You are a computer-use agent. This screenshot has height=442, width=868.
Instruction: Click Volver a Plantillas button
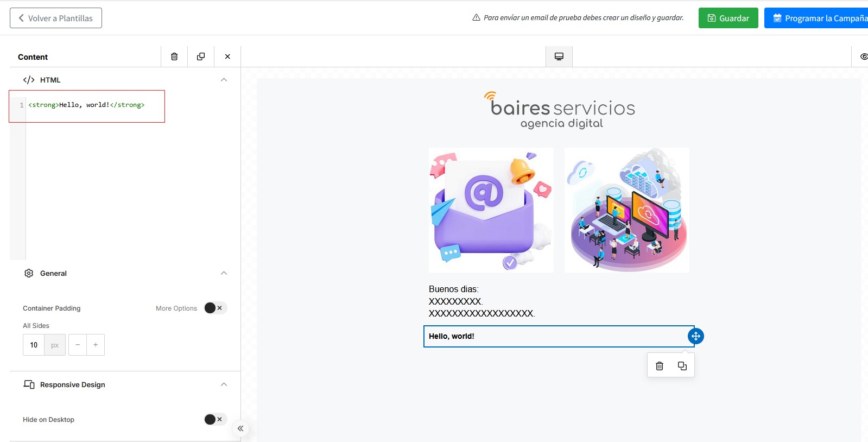pyautogui.click(x=56, y=18)
